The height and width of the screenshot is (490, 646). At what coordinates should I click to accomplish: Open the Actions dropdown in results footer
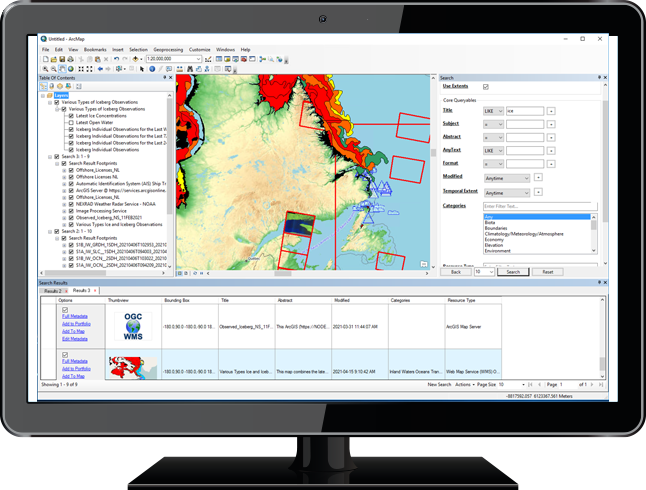pos(465,384)
